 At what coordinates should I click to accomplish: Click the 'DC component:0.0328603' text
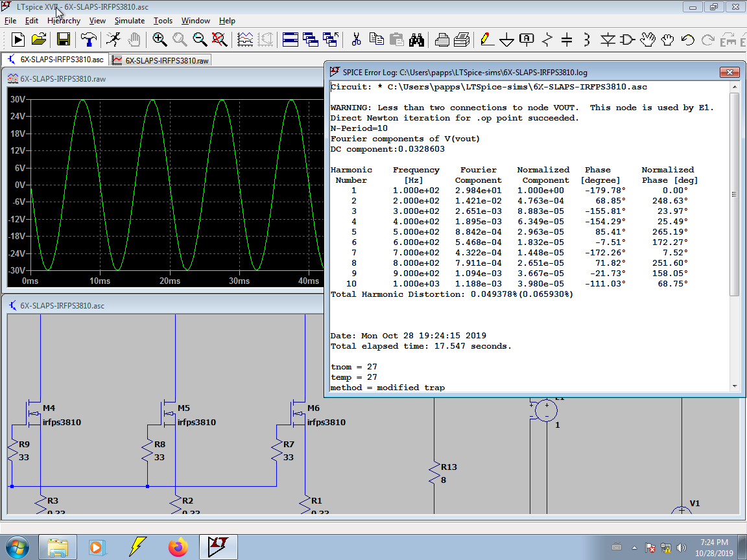(387, 149)
